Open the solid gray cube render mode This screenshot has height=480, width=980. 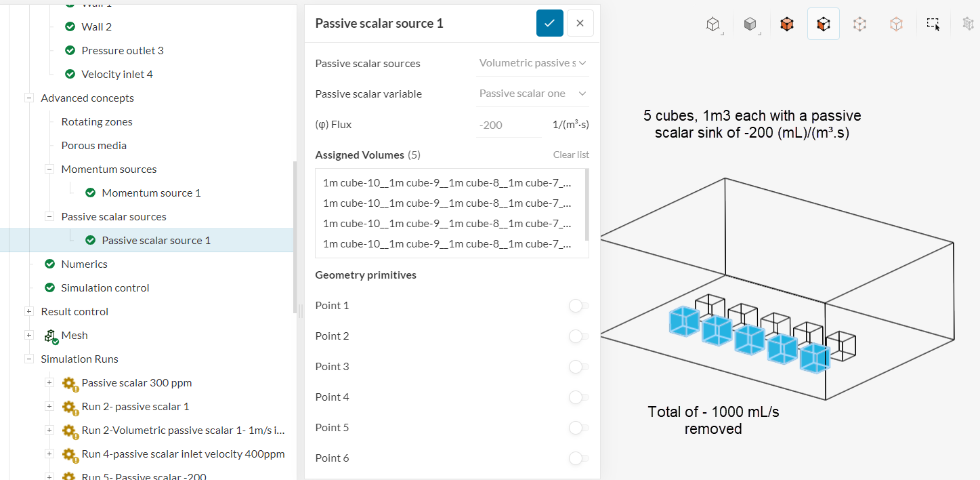(750, 24)
